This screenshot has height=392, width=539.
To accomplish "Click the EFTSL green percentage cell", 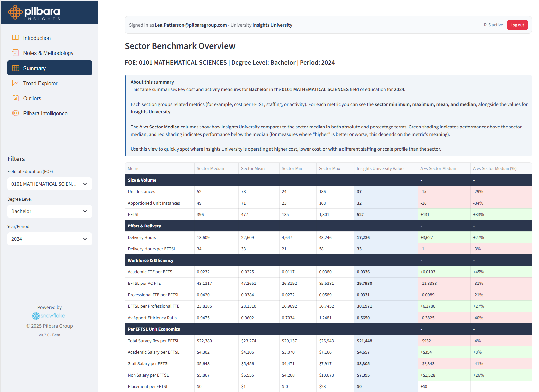I will coord(478,214).
